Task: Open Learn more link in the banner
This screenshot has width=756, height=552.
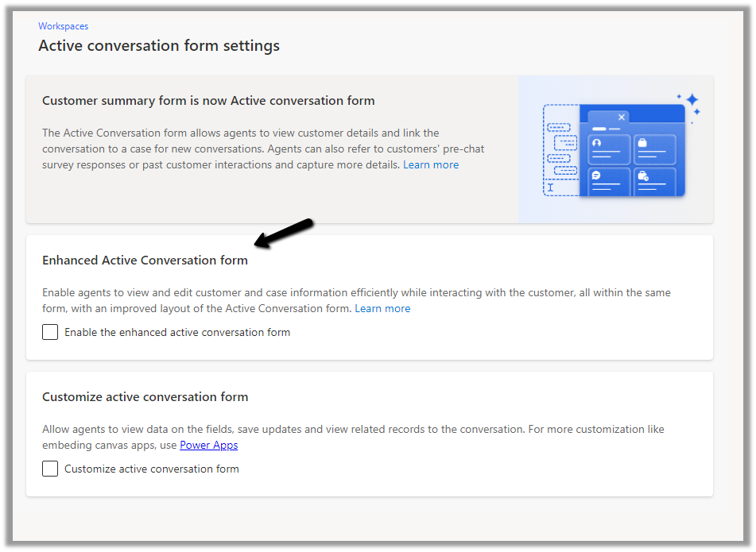Action: point(431,164)
